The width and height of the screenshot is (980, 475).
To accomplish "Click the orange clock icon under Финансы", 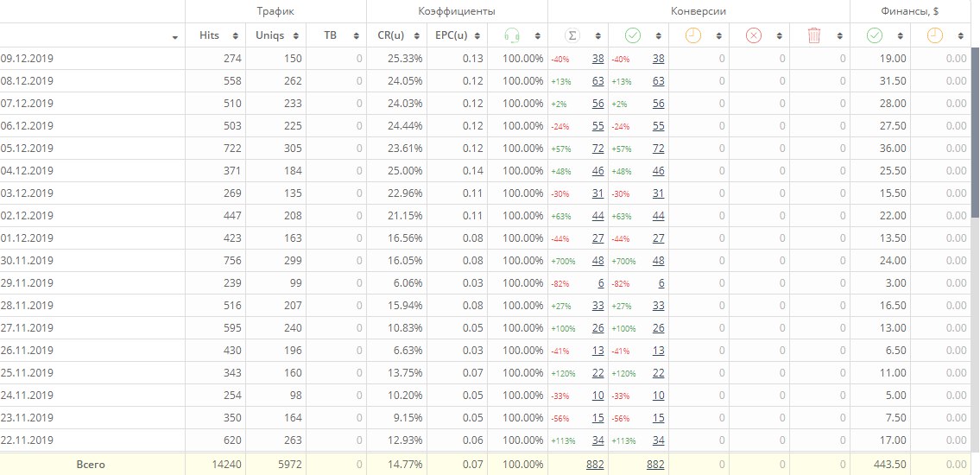I will click(x=934, y=35).
